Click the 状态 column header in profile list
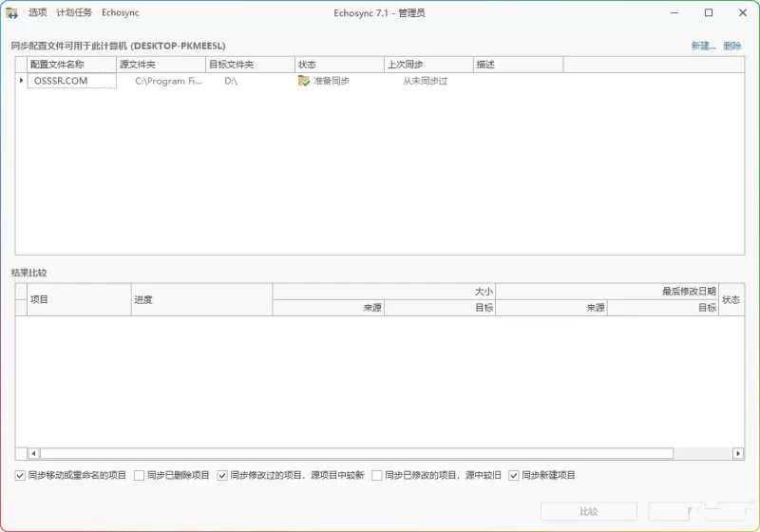Image resolution: width=760 pixels, height=532 pixels. [339, 65]
